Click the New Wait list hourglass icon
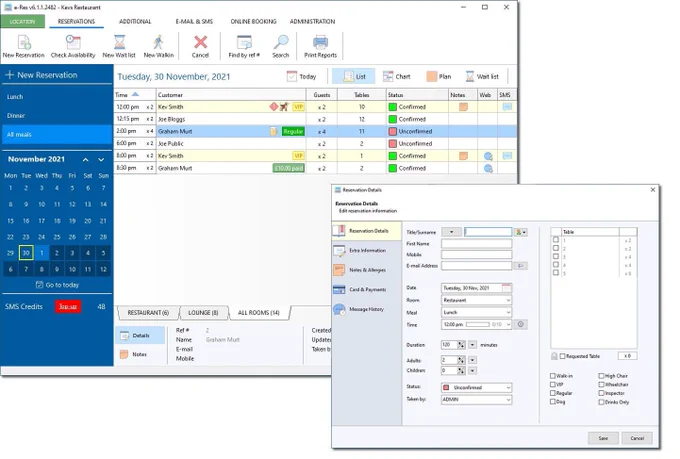 [x=119, y=43]
